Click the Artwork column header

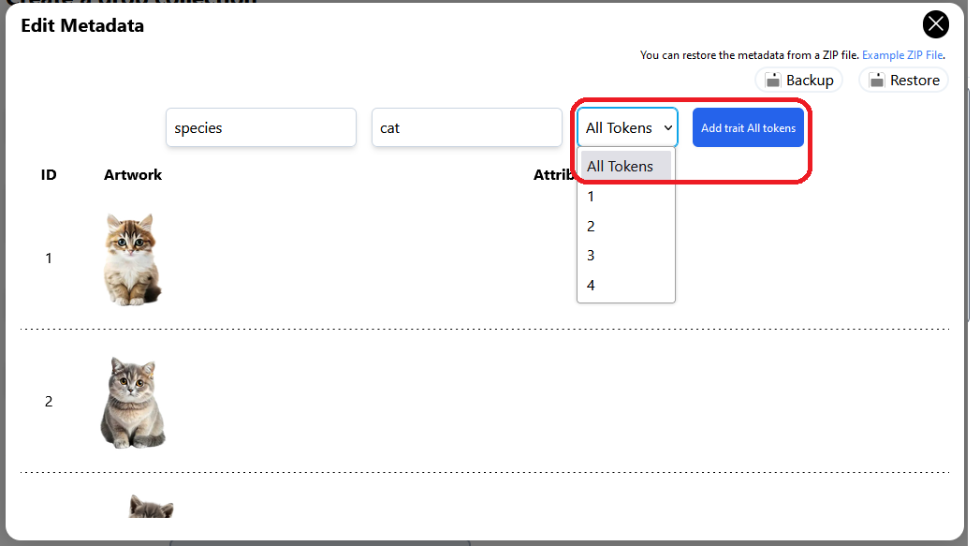pyautogui.click(x=133, y=175)
